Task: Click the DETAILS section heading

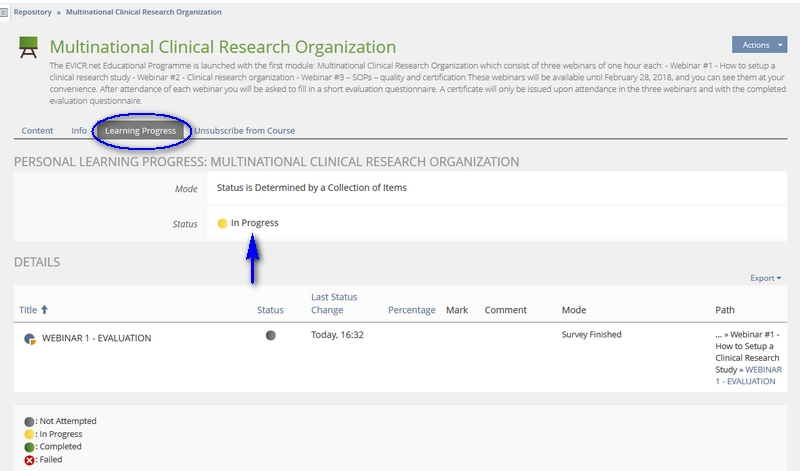Action: 37,262
